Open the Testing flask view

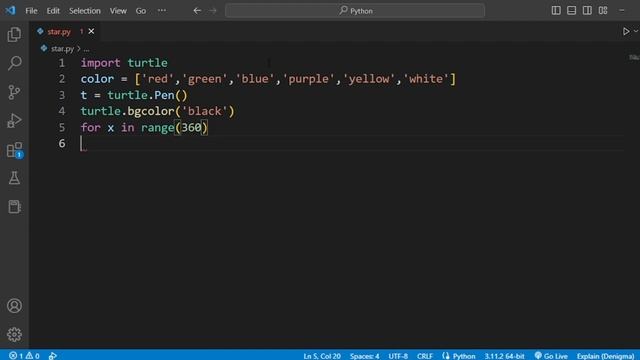tap(14, 178)
